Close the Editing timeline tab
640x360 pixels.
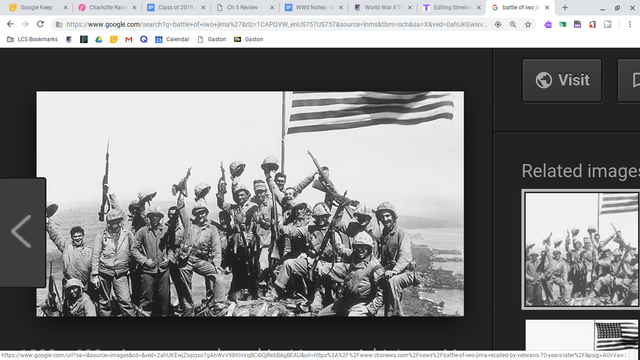point(479,7)
